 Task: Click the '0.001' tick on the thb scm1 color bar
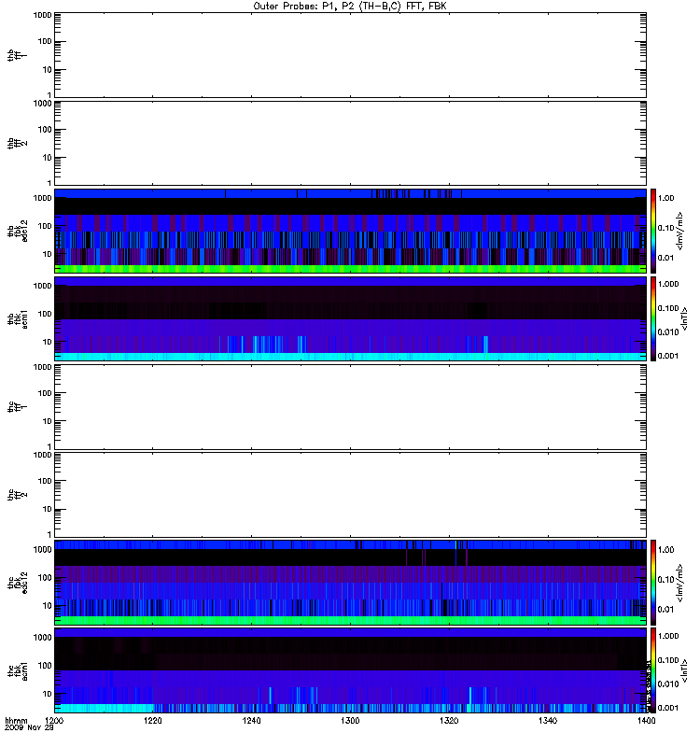point(668,356)
